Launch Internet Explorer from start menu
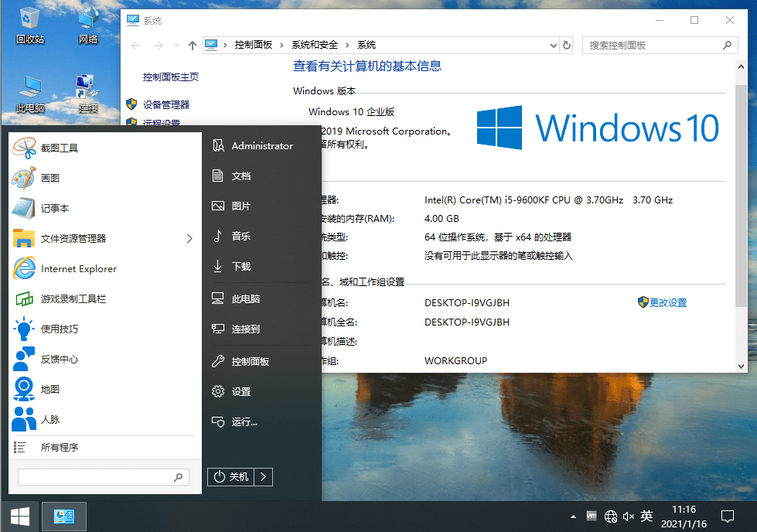Screen dimensions: 757x532 coord(104,268)
